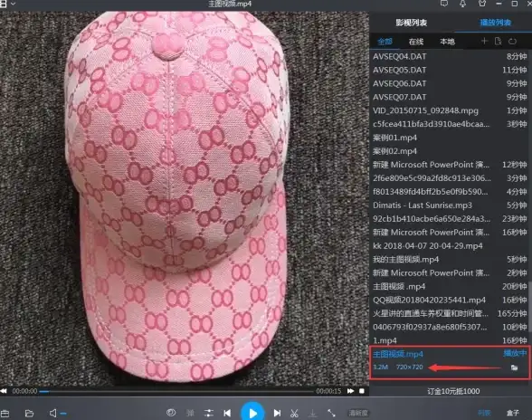Toggle the loop play mode icon
This screenshot has height=420, width=532.
click(x=512, y=42)
